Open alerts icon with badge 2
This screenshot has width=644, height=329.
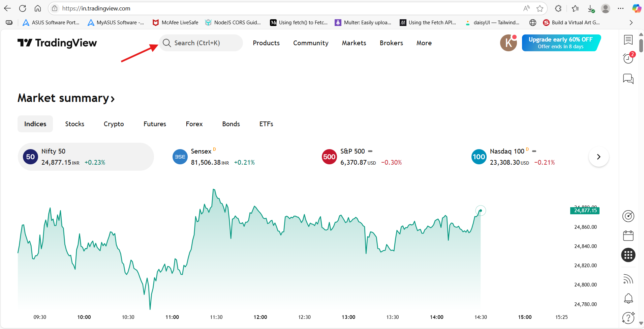628,58
